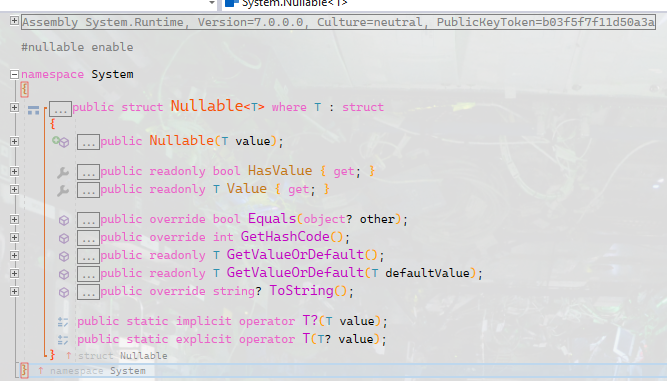The image size is (667, 381).
Task: Click the 'implicit' keyword in operator line
Action: click(x=203, y=321)
